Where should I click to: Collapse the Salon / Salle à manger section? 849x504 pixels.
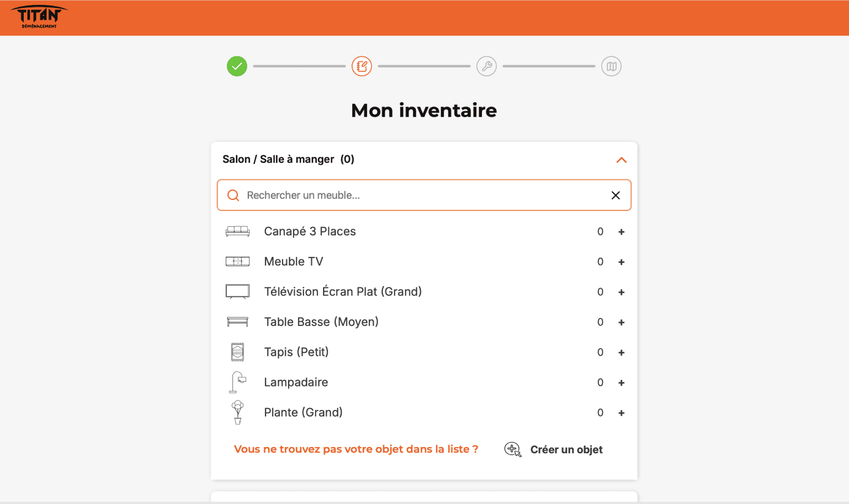pyautogui.click(x=621, y=160)
